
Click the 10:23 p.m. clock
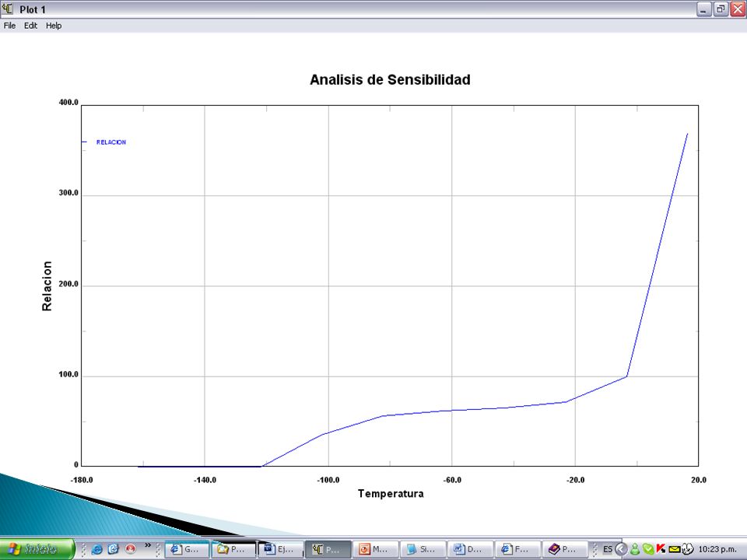click(717, 550)
